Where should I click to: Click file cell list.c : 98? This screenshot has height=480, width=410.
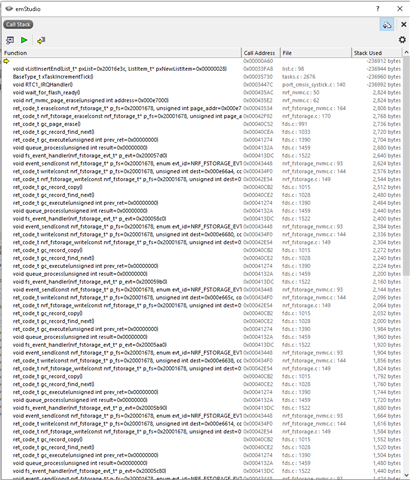point(293,69)
